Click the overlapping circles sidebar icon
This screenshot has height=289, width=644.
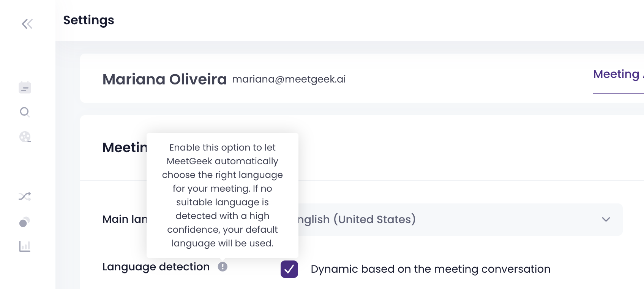point(24,222)
